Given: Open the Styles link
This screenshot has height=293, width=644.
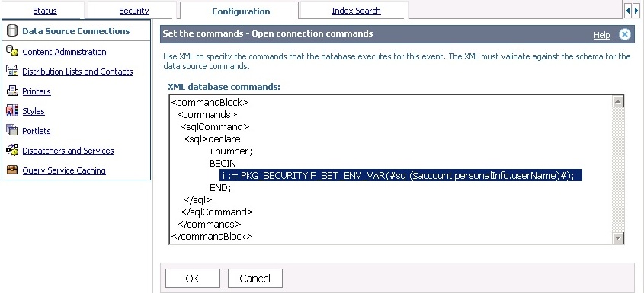Looking at the screenshot, I should coord(34,111).
